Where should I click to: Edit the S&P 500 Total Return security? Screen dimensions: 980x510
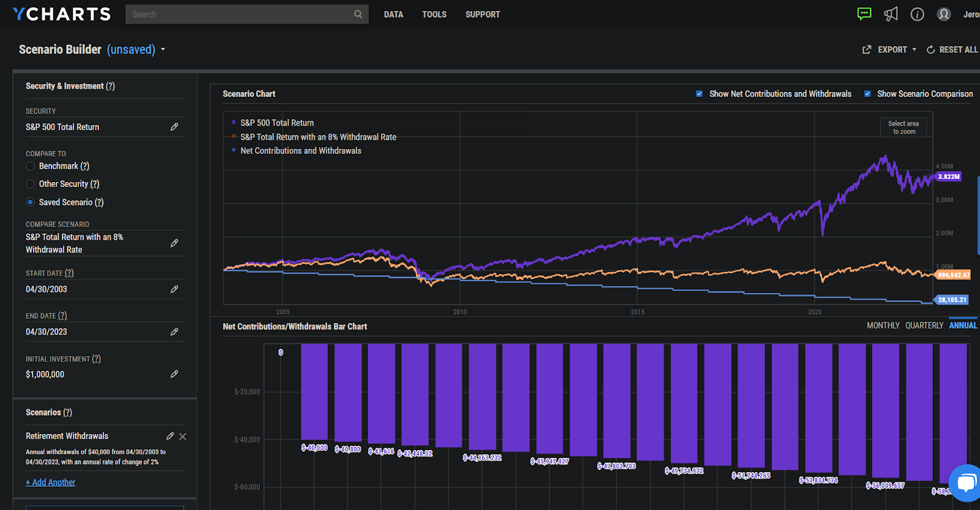(174, 127)
